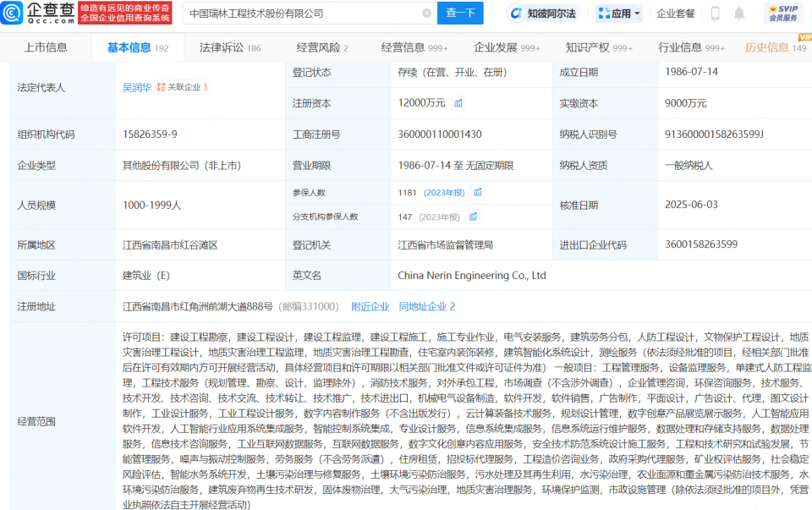Select established date 1986-07-14

click(691, 71)
